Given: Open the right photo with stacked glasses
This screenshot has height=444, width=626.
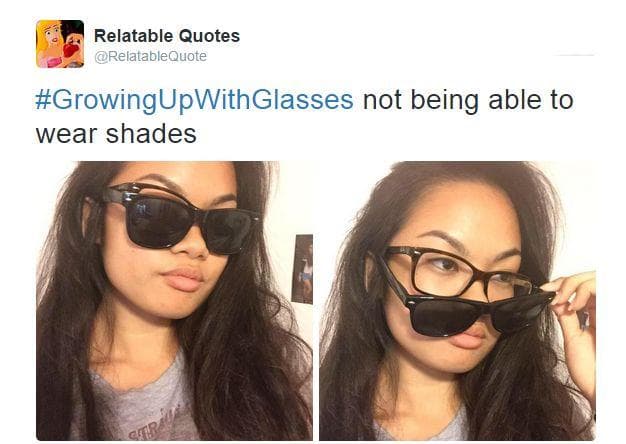Looking at the screenshot, I should coord(458,301).
